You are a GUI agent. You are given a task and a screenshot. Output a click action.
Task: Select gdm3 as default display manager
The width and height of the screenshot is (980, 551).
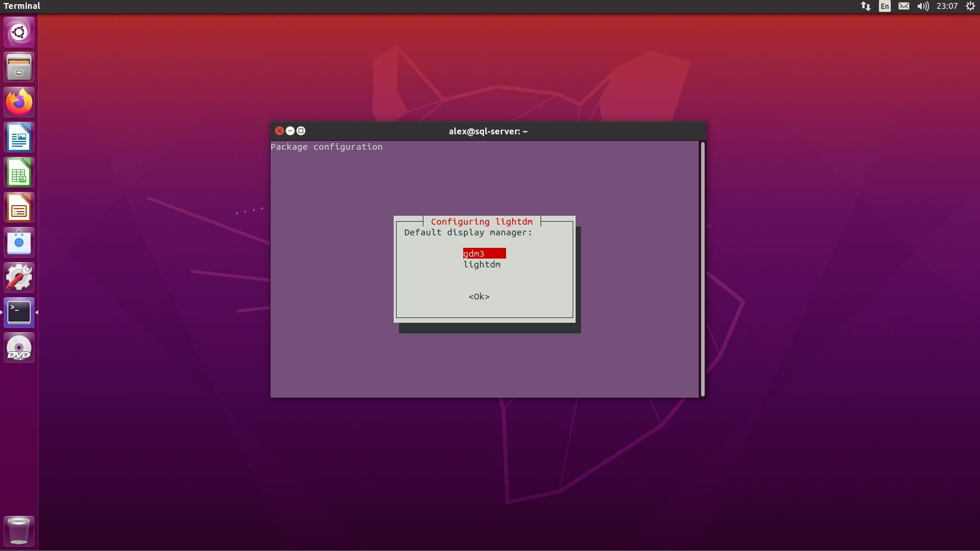coord(485,254)
